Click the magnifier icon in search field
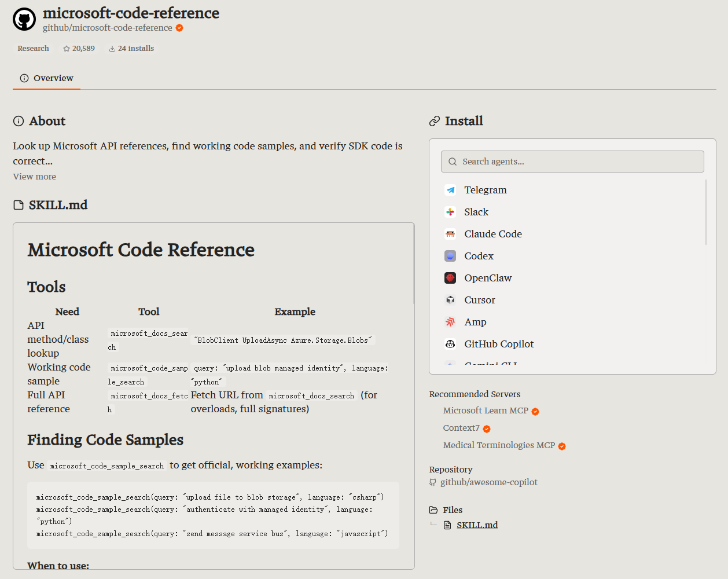 tap(453, 162)
